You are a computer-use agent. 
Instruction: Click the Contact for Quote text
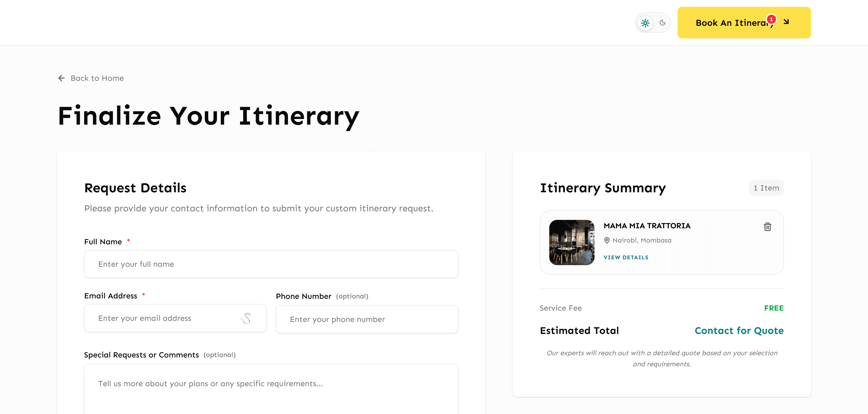[x=739, y=331]
